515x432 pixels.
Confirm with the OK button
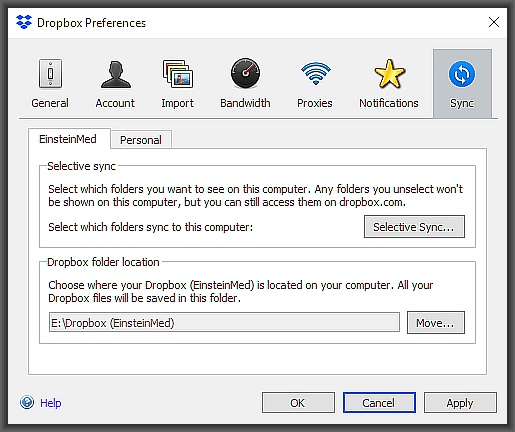pyautogui.click(x=298, y=403)
